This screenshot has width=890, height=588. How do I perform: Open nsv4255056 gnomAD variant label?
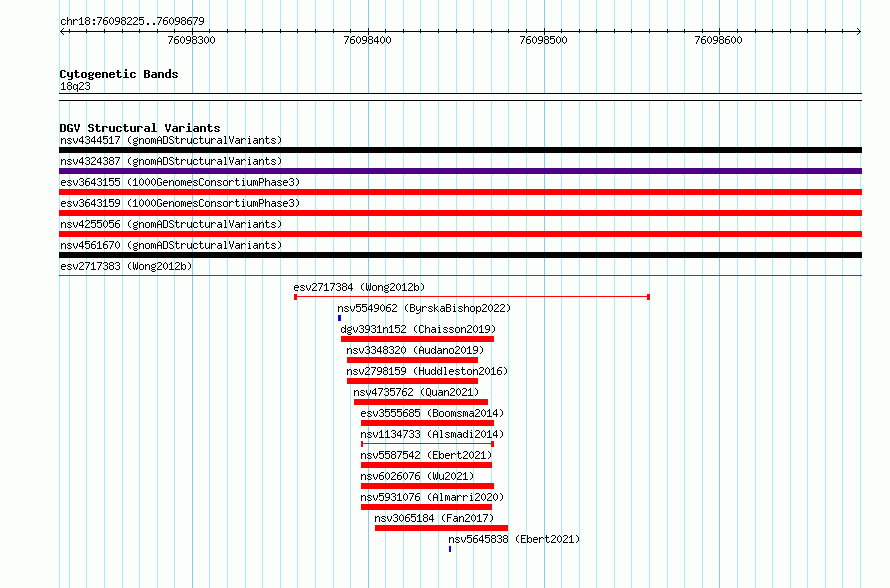pos(171,224)
